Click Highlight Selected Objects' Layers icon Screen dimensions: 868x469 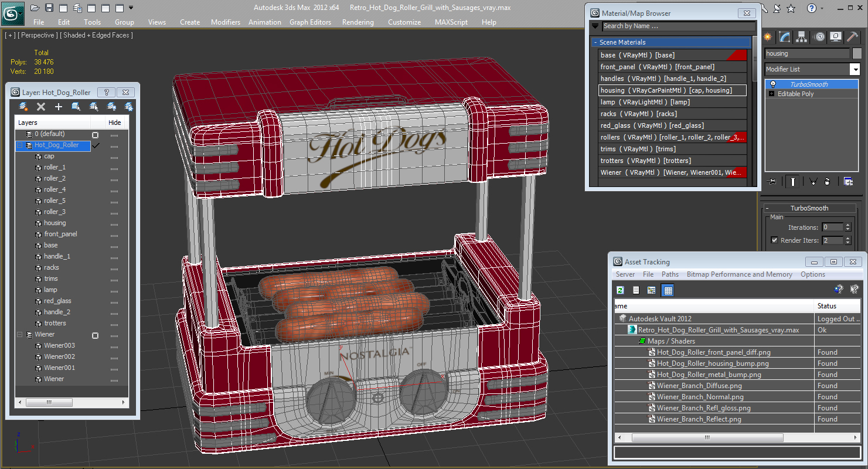click(94, 106)
